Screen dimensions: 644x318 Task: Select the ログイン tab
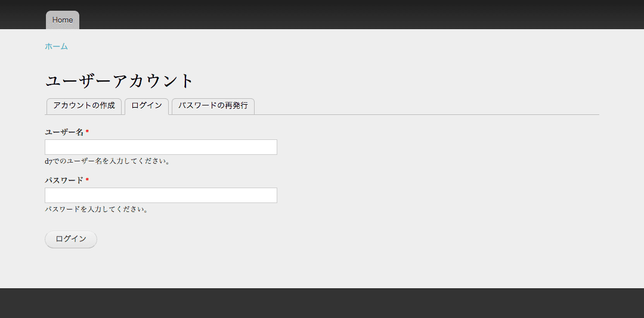coord(147,106)
